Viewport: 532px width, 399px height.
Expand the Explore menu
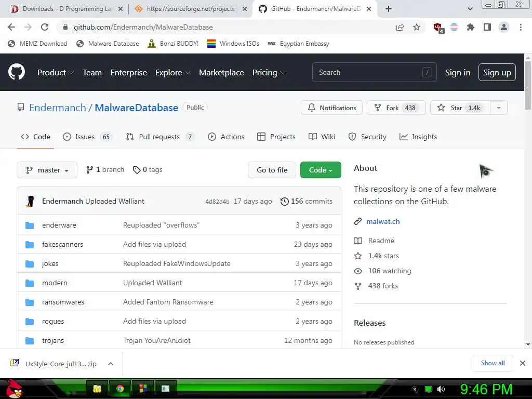172,73
